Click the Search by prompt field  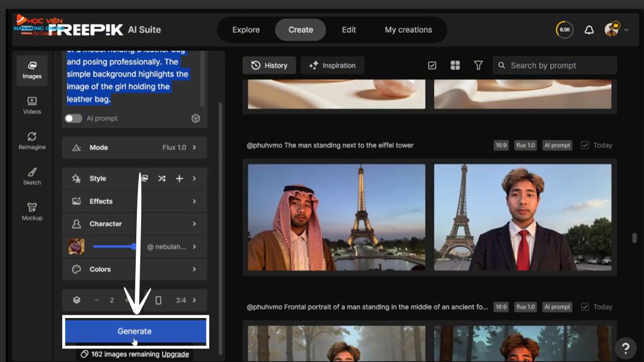pyautogui.click(x=555, y=65)
